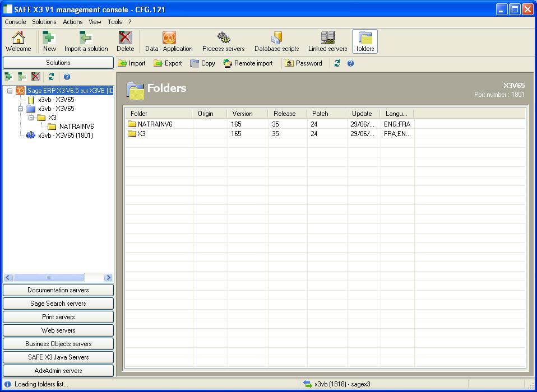Viewport: 537px width, 392px height.
Task: Select x3vb - X3V65 database node with yellow cylinder
Action: pos(56,100)
